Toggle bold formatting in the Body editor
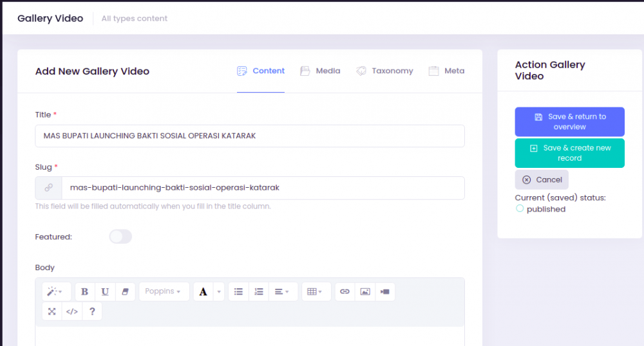 pos(85,292)
